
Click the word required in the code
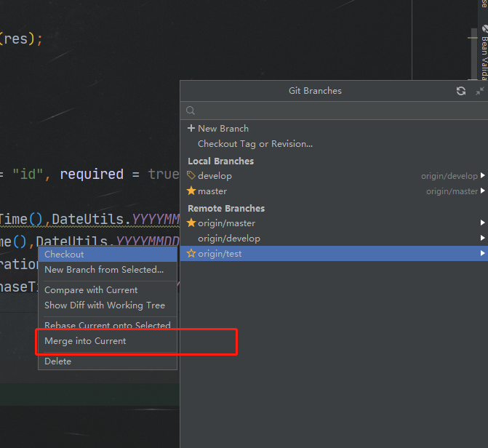[x=92, y=174]
